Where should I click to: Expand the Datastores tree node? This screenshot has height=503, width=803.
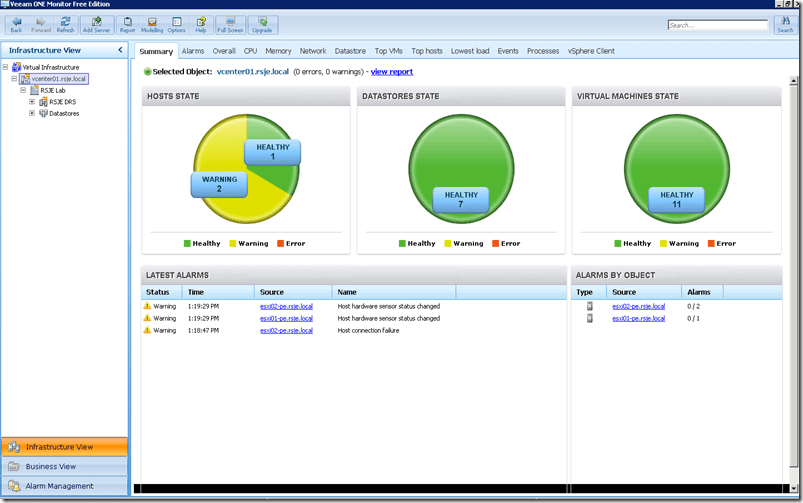[32, 113]
